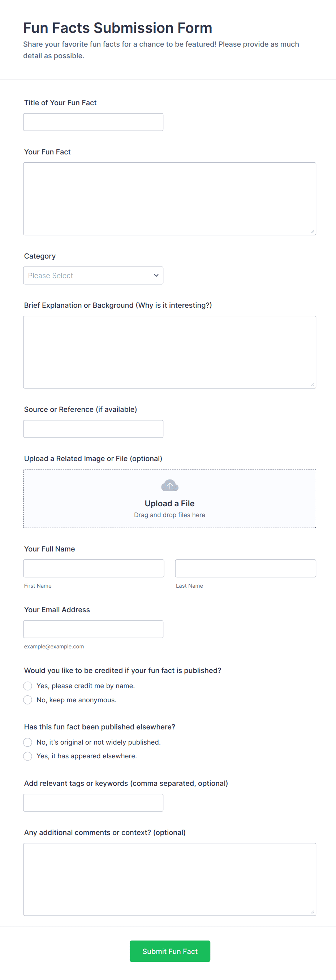The width and height of the screenshot is (336, 980).
Task: Select 'Yes, please credit me by name'
Action: tap(28, 686)
